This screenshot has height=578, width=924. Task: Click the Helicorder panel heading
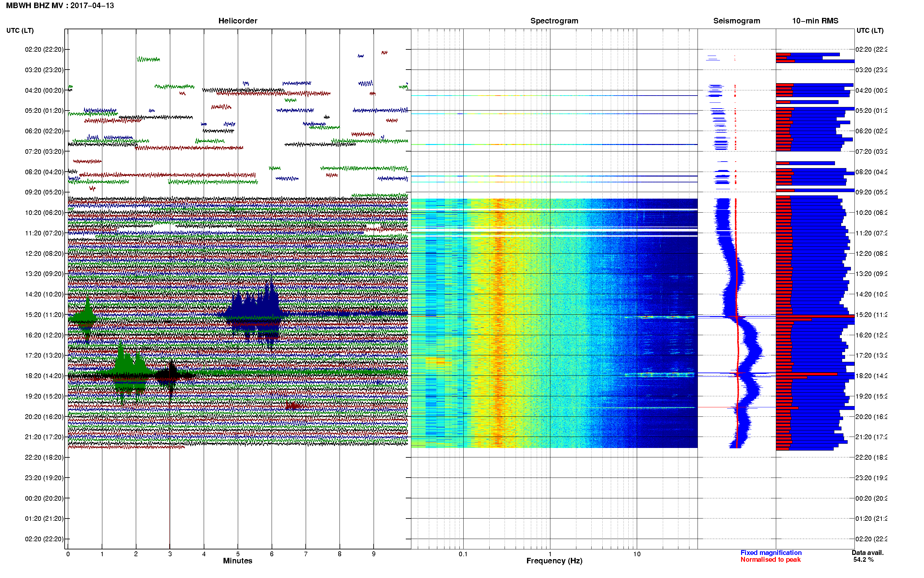click(x=237, y=21)
